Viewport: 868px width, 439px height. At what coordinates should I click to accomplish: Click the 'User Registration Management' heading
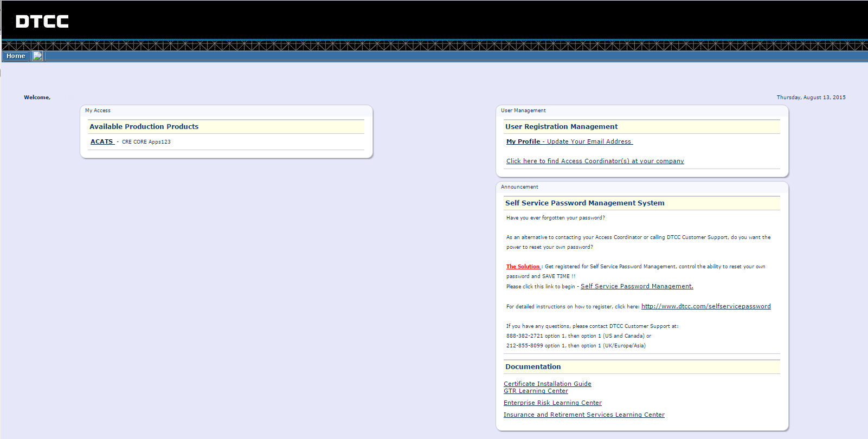point(561,127)
